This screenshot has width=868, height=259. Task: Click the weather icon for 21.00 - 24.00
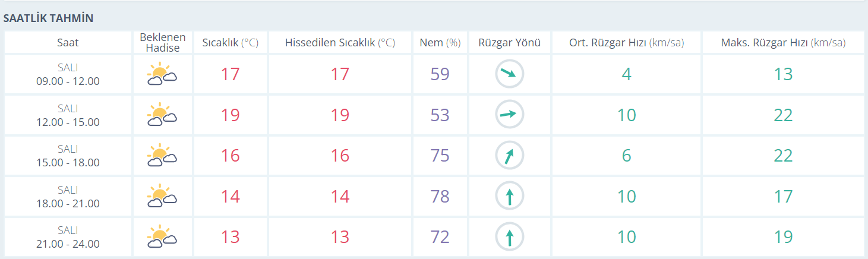click(162, 237)
